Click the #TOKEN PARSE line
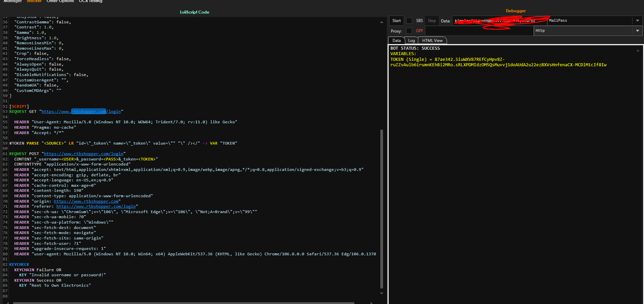Viewport: 644px width, 304px height. pos(123,143)
